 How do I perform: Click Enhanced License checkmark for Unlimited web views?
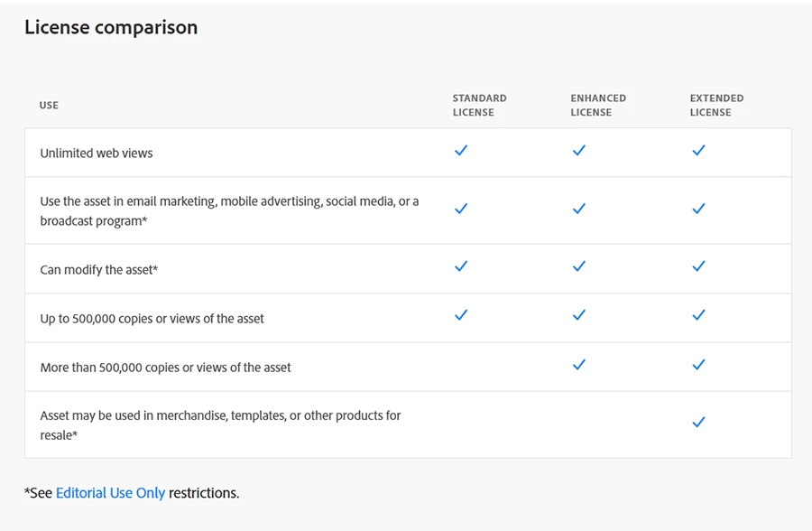[579, 151]
